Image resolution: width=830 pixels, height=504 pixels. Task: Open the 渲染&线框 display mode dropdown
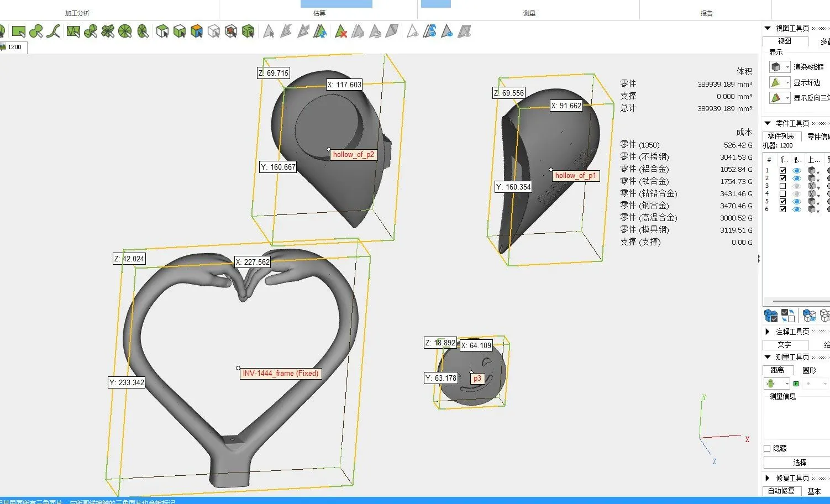tap(787, 67)
